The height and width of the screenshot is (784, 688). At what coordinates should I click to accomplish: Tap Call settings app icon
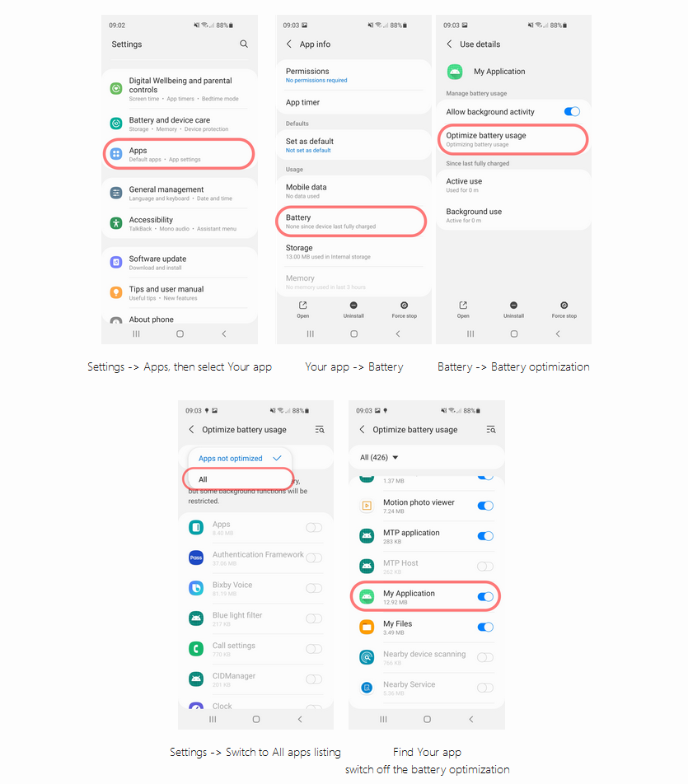196,649
